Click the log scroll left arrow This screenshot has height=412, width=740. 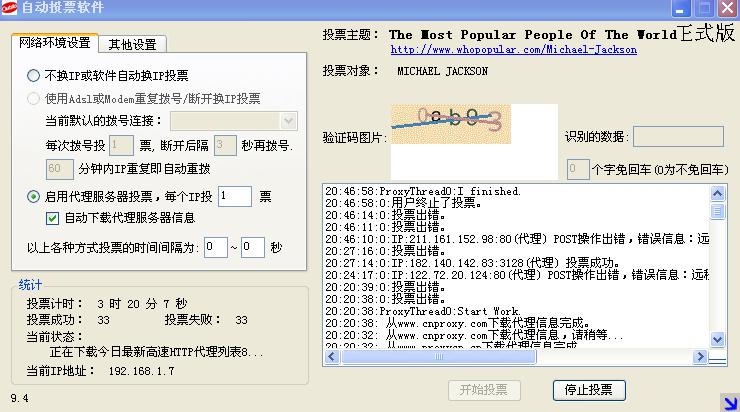(x=332, y=357)
